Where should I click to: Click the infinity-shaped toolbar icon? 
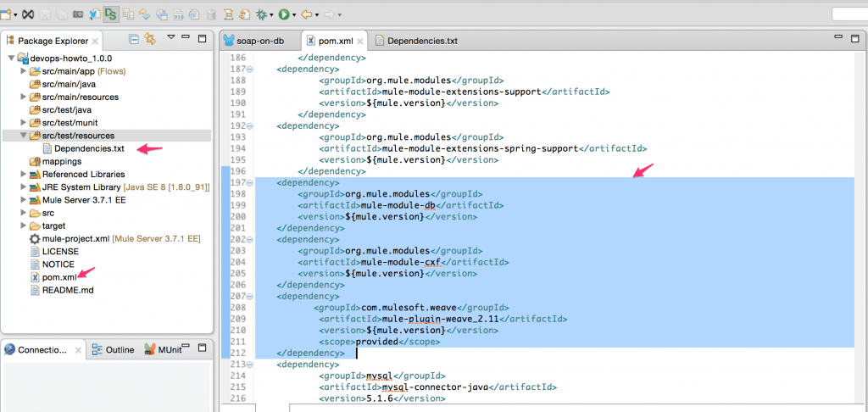28,14
